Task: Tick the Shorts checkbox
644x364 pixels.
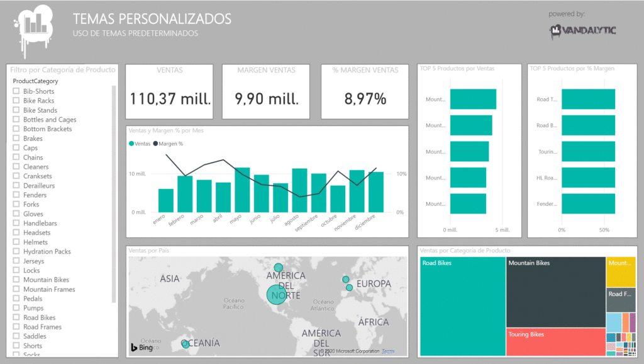Action: (x=16, y=346)
